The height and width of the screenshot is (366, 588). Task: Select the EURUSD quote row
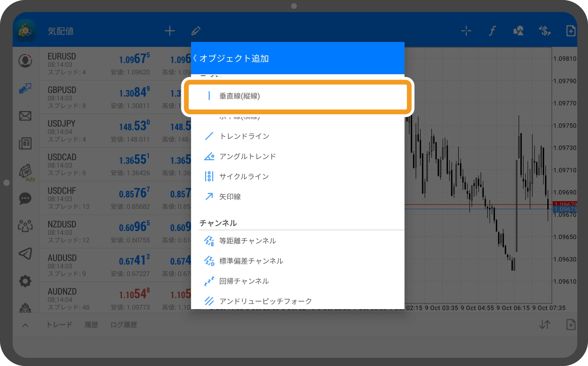(x=115, y=64)
